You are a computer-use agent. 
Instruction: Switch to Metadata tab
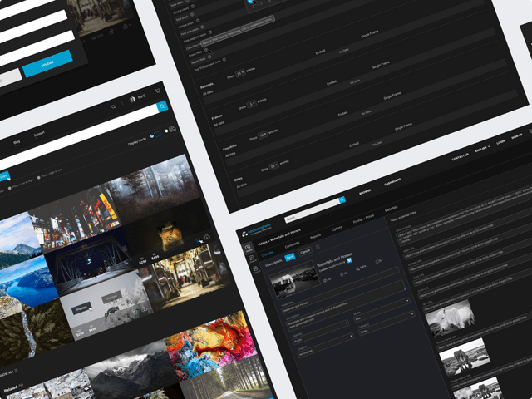[391, 209]
